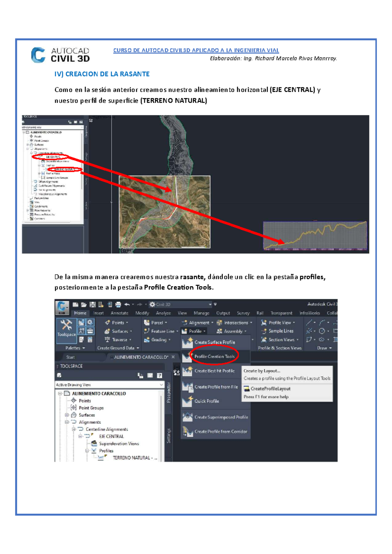392x554 pixels.
Task: Open the course title link in page header
Action: point(196,50)
